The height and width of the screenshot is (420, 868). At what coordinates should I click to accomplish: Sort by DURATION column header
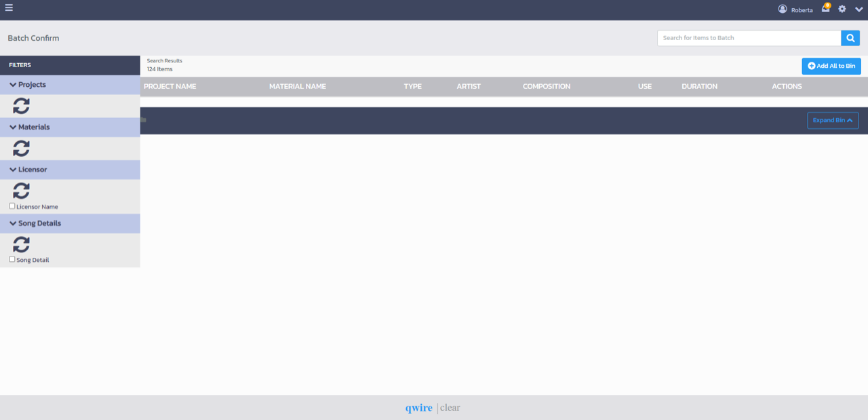coord(699,86)
